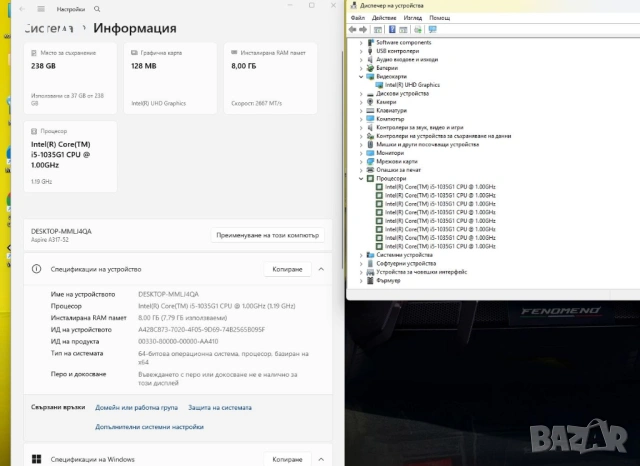Open the Файл menu in Device Manager

click(358, 18)
